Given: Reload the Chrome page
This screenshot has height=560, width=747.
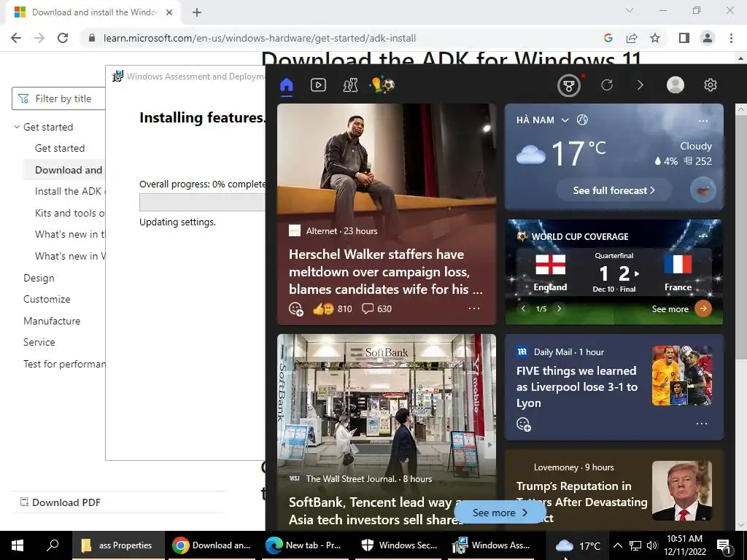Looking at the screenshot, I should 63,38.
